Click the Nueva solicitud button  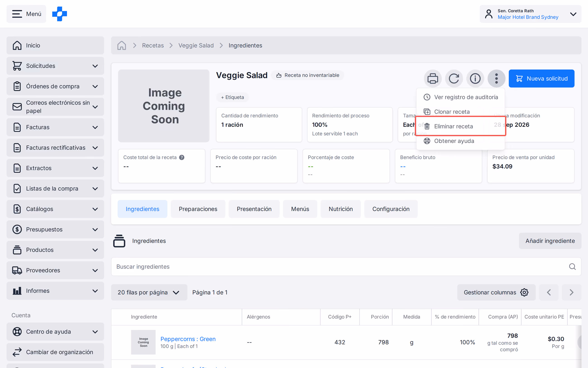pyautogui.click(x=542, y=79)
